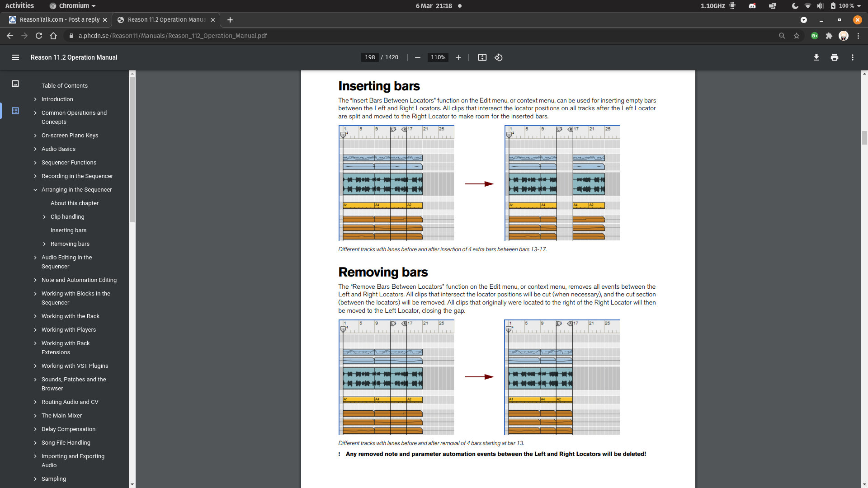Viewport: 868px width, 488px height.
Task: Expand the Working with Blocks in the Sequencer section
Action: (34, 294)
